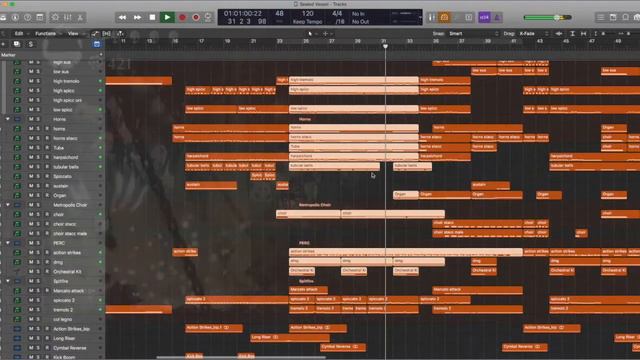Screen dimensions: 640x360
Task: Click the Capture Recording button
Action: [196, 17]
